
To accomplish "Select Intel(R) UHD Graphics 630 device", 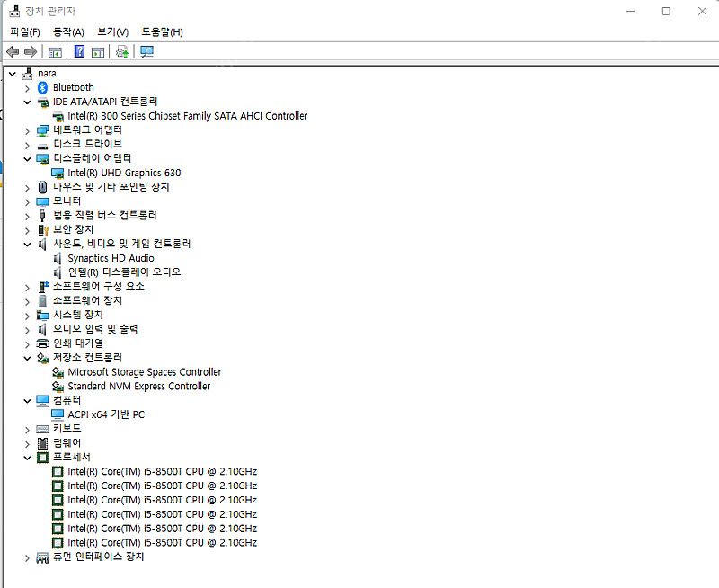I will point(124,173).
